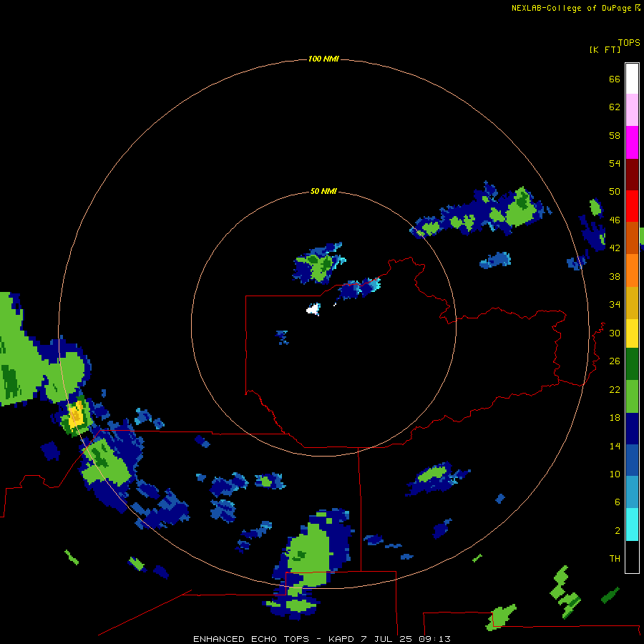Click the legend value 18

[x=615, y=418]
